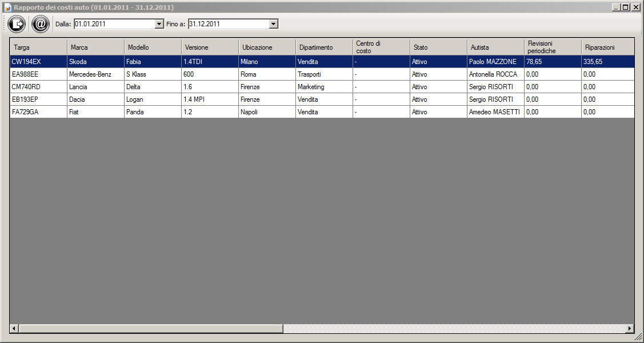The height and width of the screenshot is (343, 644).
Task: Sort by Versione column header
Action: tap(210, 47)
